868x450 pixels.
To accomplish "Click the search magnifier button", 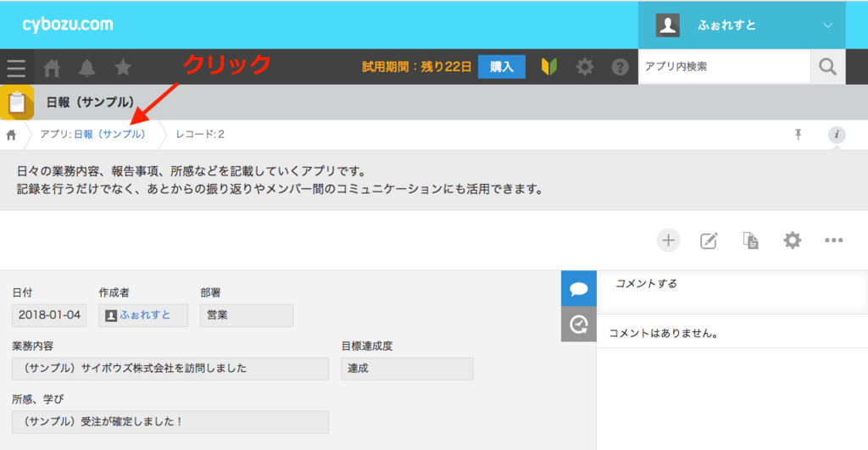I will [827, 67].
